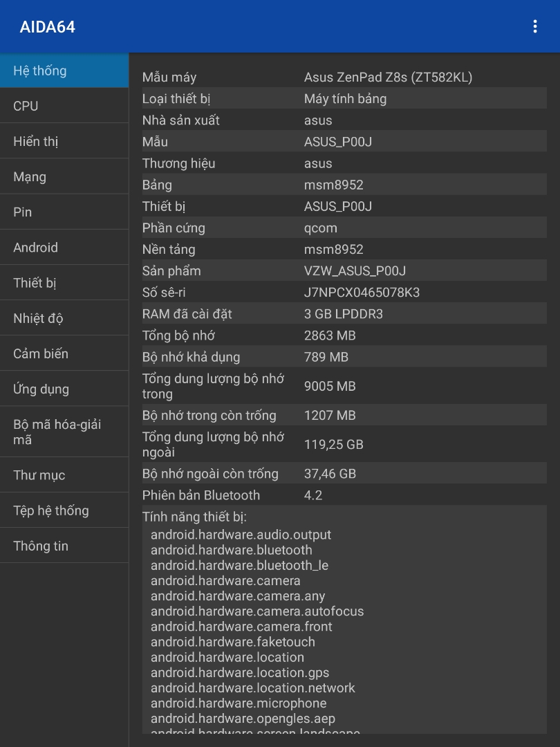Go to the Thư mục section

point(64,475)
